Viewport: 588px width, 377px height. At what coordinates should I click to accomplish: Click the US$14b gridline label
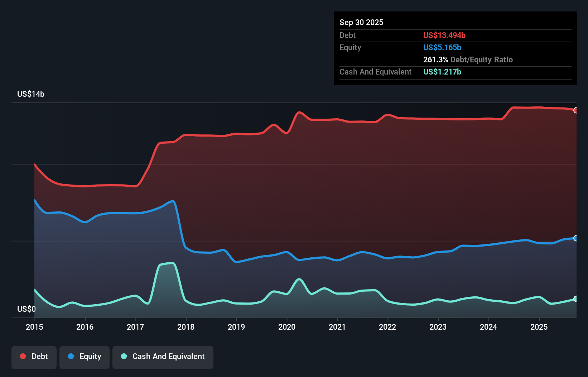tap(31, 94)
